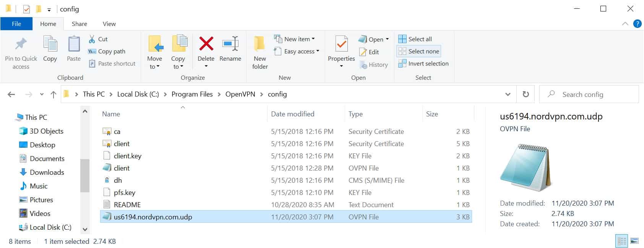Open the Help question mark icon
The height and width of the screenshot is (248, 644).
pos(637,24)
